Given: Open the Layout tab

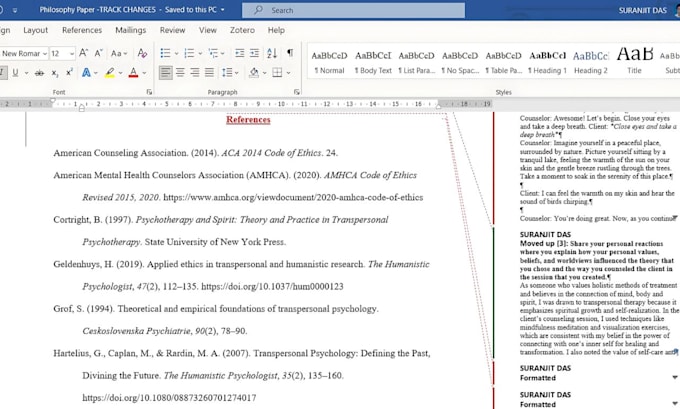Looking at the screenshot, I should tap(36, 30).
